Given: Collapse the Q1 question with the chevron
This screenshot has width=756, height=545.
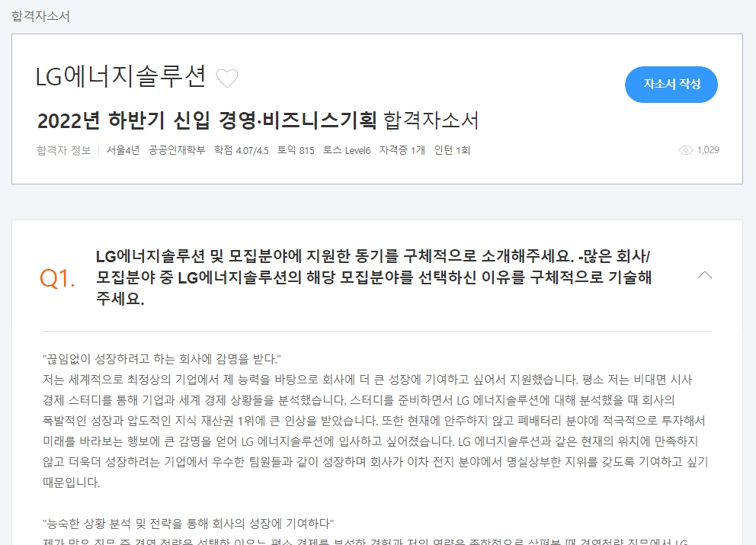Looking at the screenshot, I should click(705, 275).
